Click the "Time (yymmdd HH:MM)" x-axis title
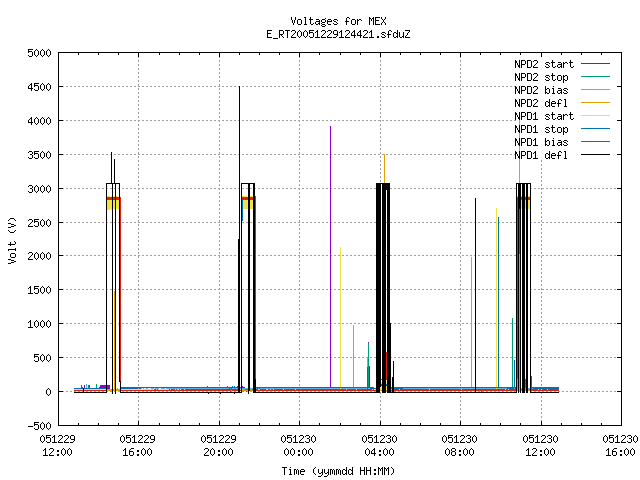This screenshot has height=480, width=640. coord(338,471)
